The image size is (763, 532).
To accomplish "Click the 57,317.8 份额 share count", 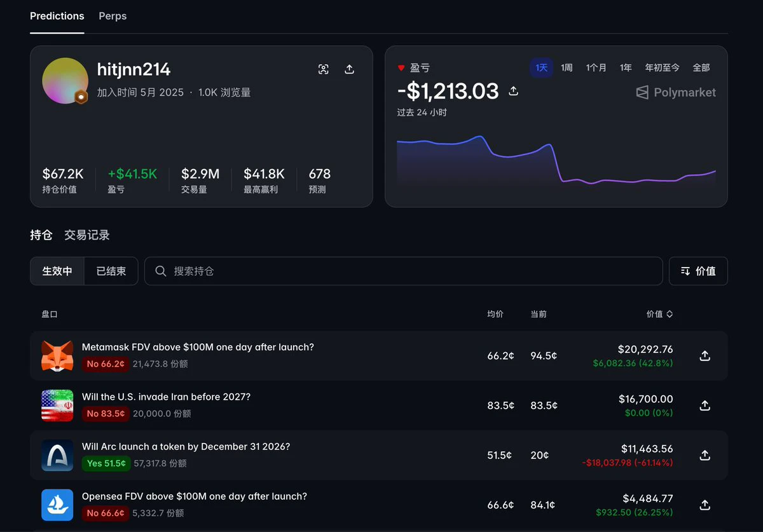I will coord(160,463).
